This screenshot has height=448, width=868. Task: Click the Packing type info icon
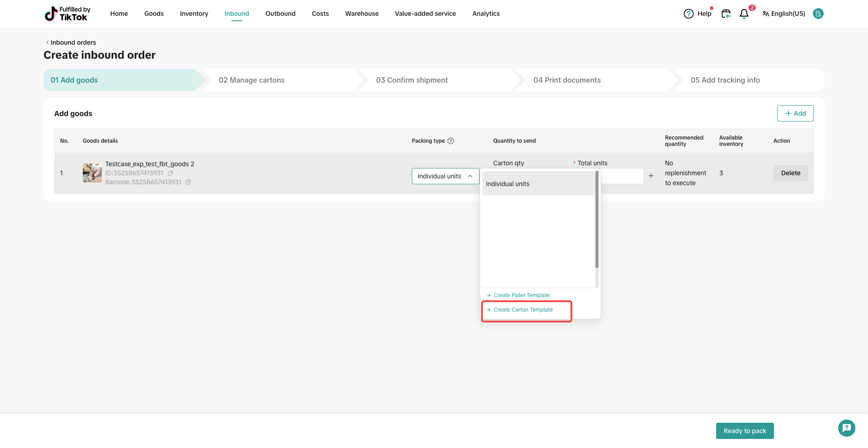point(451,141)
